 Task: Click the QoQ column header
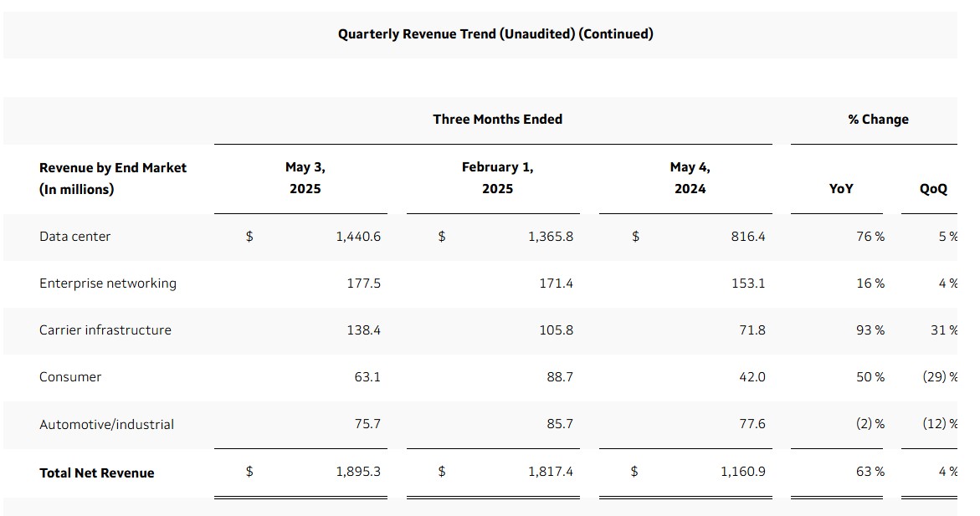click(933, 189)
